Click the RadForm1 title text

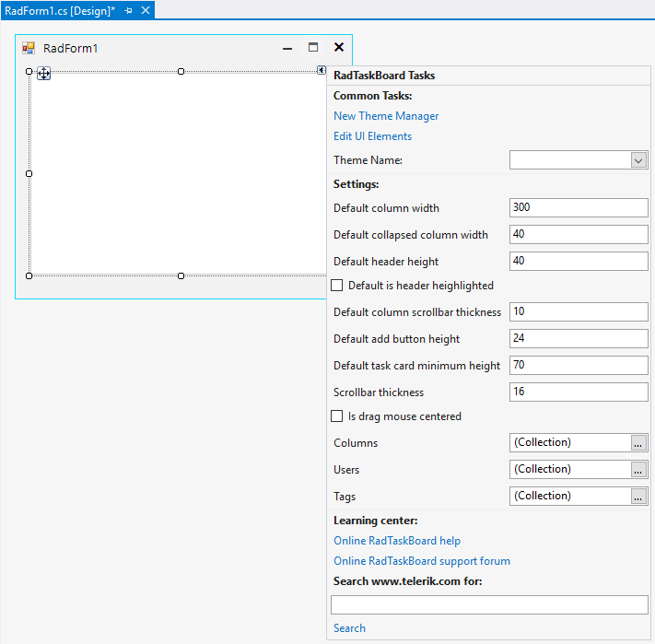70,49
